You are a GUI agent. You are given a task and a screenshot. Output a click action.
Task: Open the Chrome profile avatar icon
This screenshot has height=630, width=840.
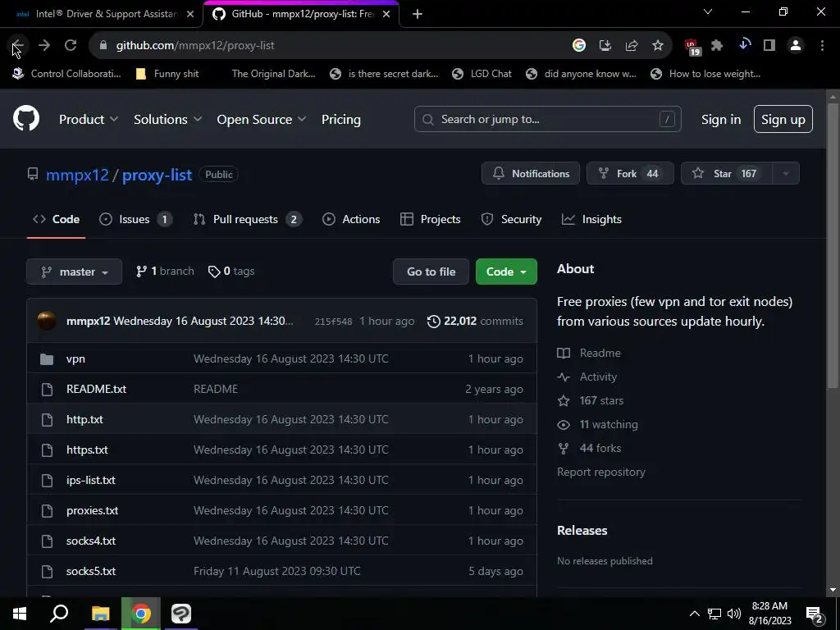click(796, 46)
